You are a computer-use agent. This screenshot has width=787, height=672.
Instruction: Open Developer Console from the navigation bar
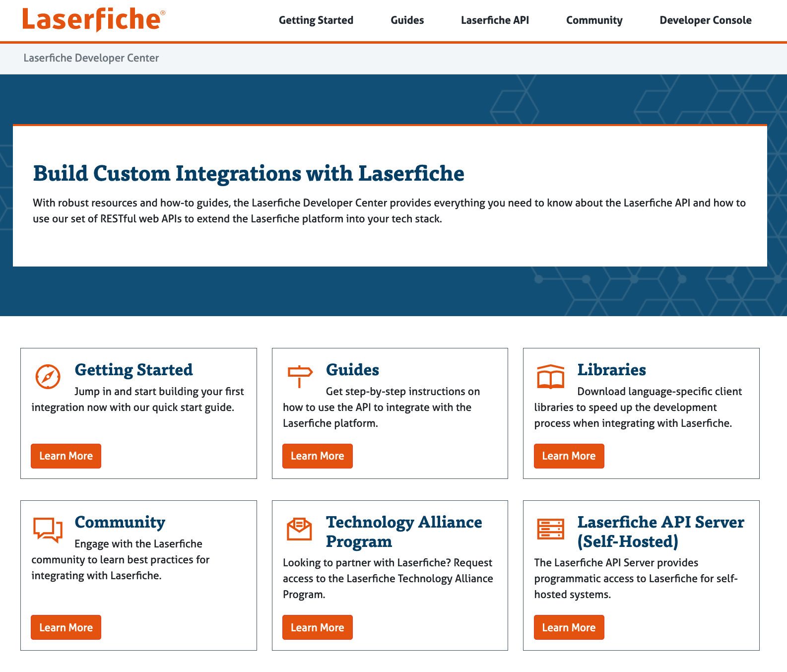[706, 20]
